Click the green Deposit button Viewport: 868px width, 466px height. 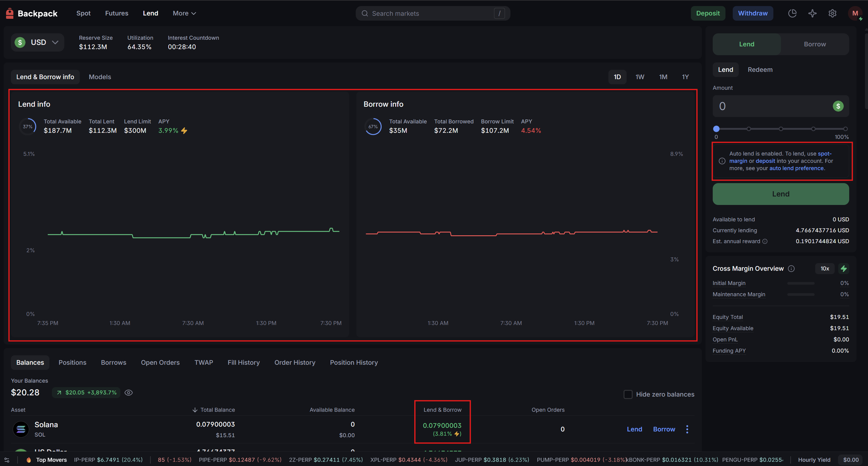(708, 13)
